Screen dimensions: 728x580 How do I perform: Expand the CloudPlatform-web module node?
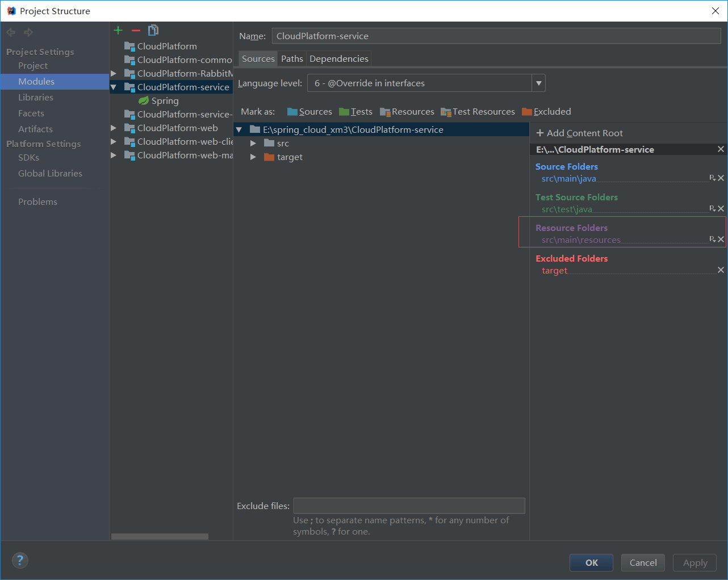[114, 128]
